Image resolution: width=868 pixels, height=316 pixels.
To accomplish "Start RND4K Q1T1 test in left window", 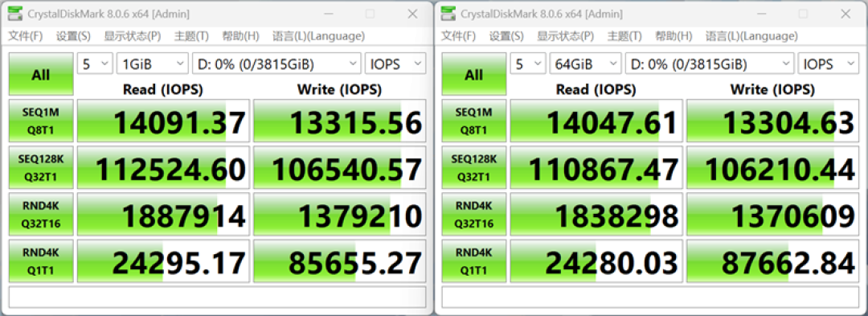I will [41, 261].
